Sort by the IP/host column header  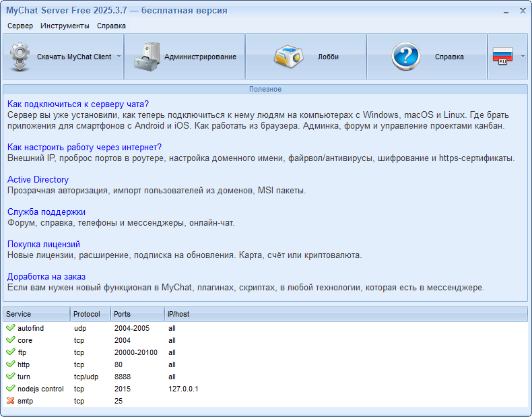click(345, 314)
